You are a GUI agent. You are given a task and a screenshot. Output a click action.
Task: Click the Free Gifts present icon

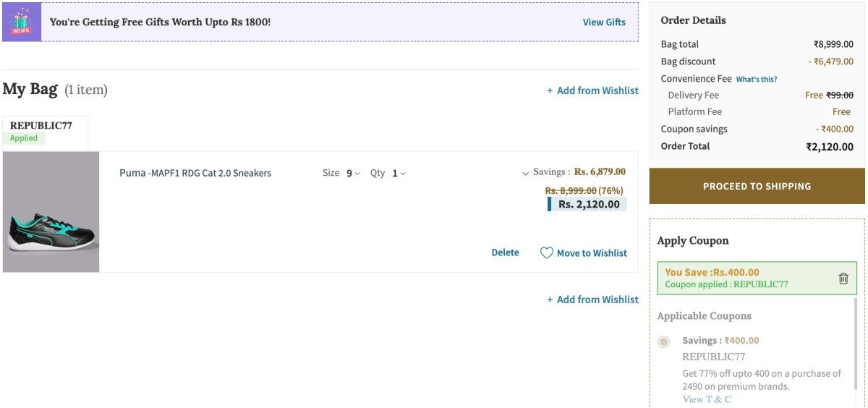(22, 22)
